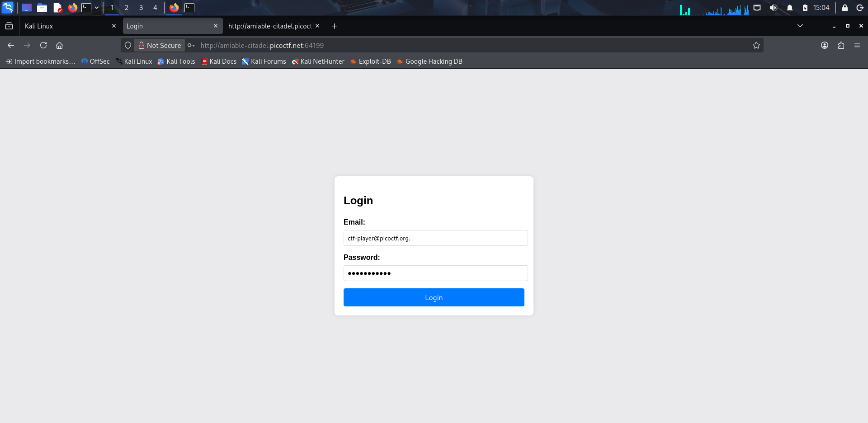The height and width of the screenshot is (423, 868).
Task: Open the recent browsing tab-view button
Action: [x=9, y=26]
